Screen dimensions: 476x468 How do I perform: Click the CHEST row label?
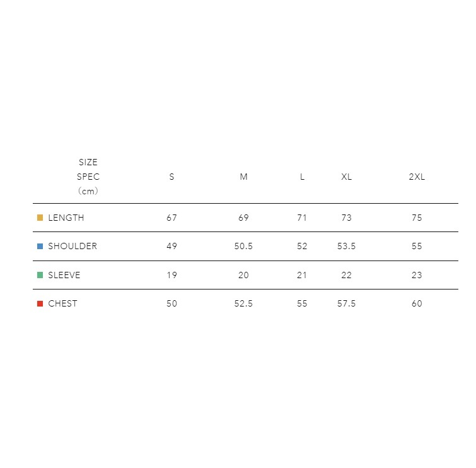point(62,303)
